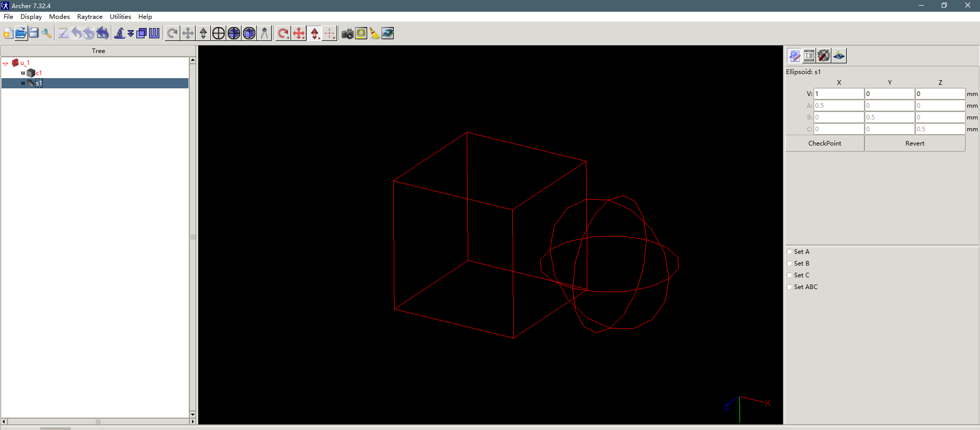Viewport: 980px width, 430px height.
Task: Select the red Scale object tool
Action: click(x=315, y=34)
